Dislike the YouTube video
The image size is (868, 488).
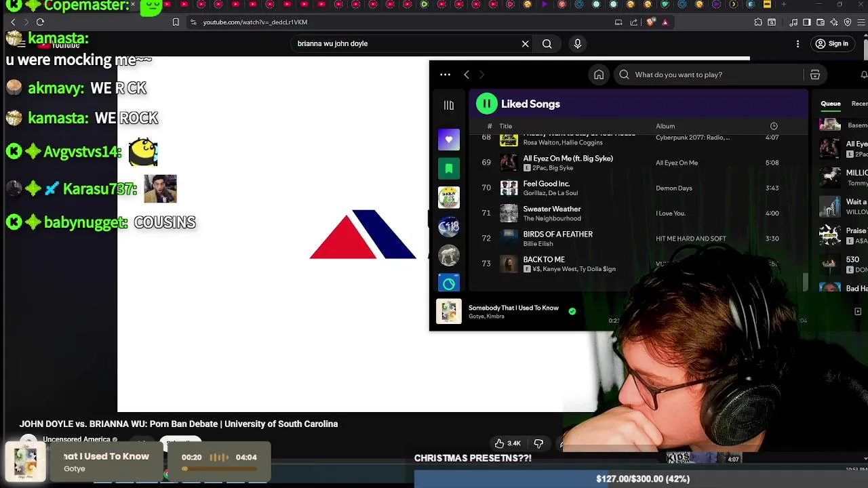click(538, 443)
